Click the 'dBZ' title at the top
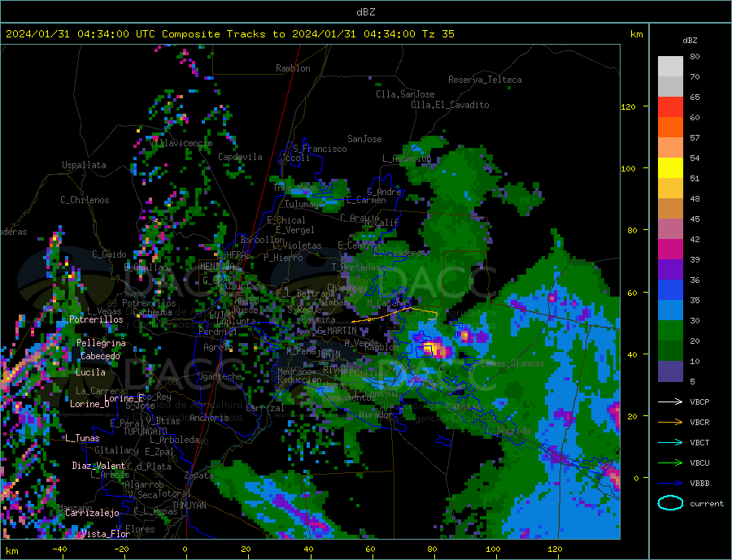This screenshot has width=732, height=560. pyautogui.click(x=365, y=12)
